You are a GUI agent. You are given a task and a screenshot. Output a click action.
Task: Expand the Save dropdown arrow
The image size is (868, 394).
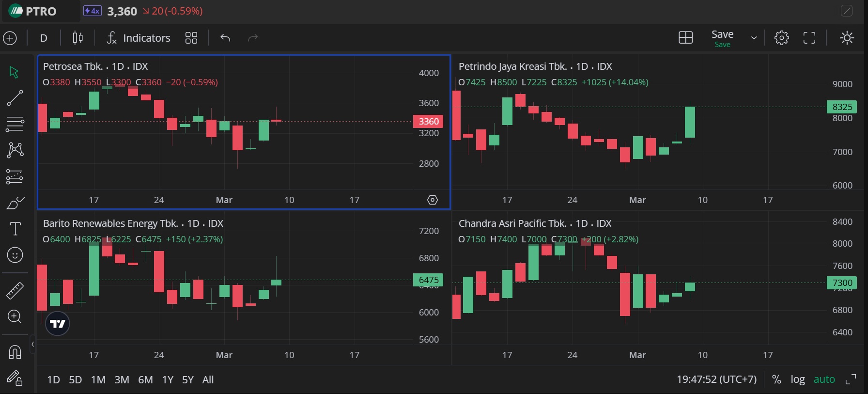[x=754, y=38]
